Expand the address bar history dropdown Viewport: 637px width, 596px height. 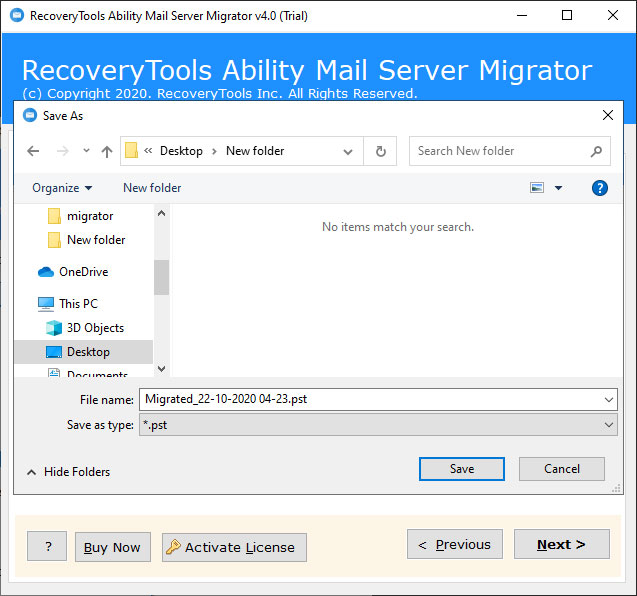point(348,152)
